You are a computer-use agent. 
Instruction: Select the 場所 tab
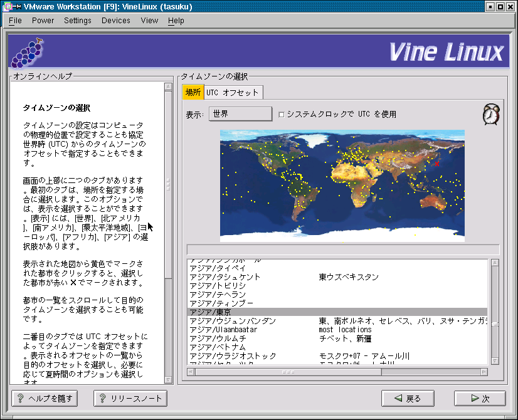click(x=193, y=93)
